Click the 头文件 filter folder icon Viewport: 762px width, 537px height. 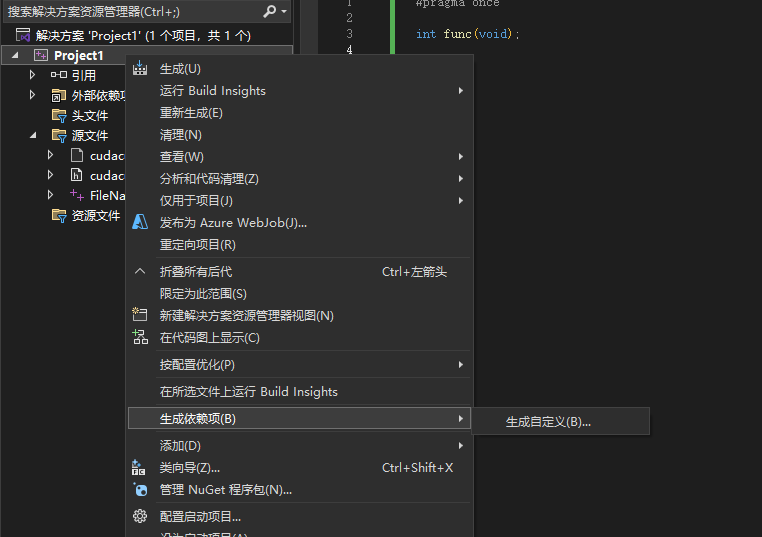[59, 115]
